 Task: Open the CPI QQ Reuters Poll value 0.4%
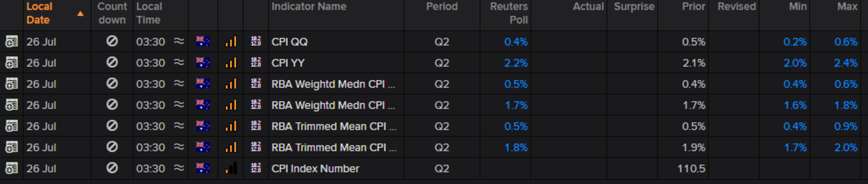coord(516,42)
